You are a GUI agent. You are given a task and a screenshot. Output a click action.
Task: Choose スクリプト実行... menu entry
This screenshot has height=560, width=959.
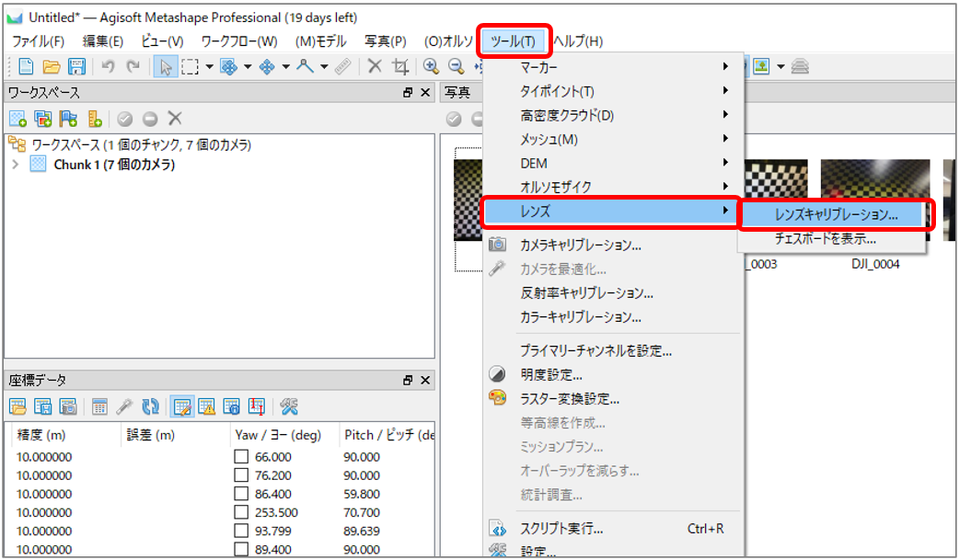click(x=614, y=528)
